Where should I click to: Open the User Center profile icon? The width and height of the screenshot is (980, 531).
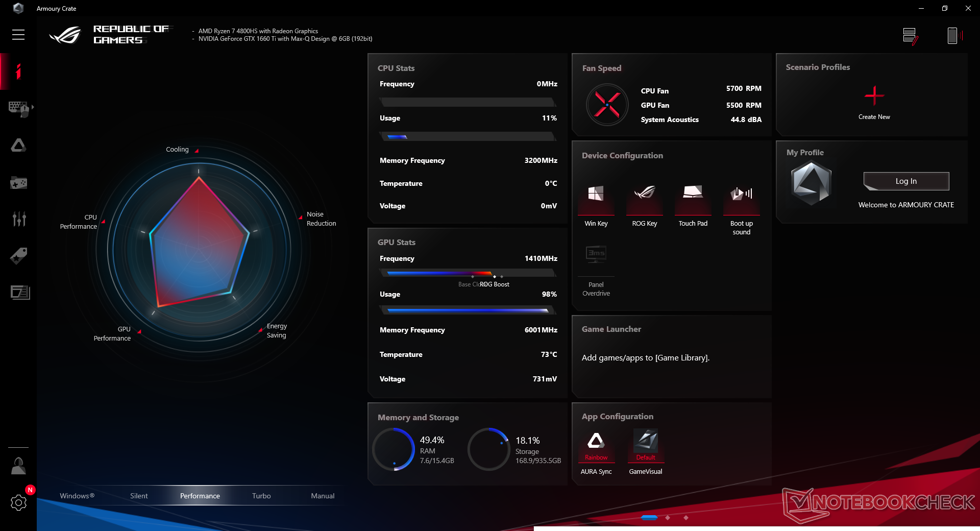pos(18,466)
